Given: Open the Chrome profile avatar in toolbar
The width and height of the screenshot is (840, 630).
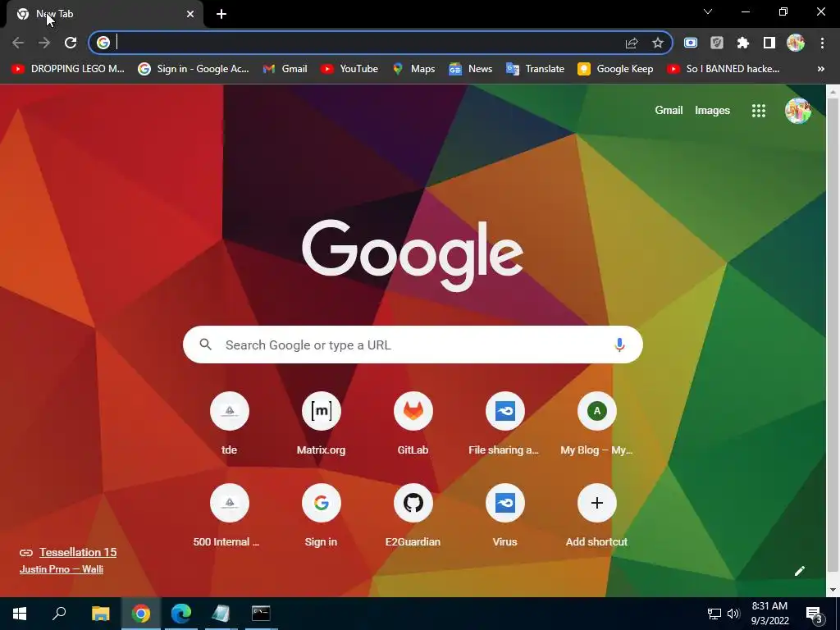Looking at the screenshot, I should (x=796, y=43).
